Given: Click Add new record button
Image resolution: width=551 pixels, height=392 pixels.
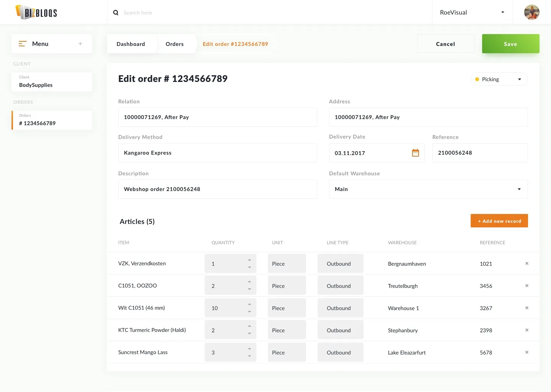Looking at the screenshot, I should [499, 221].
